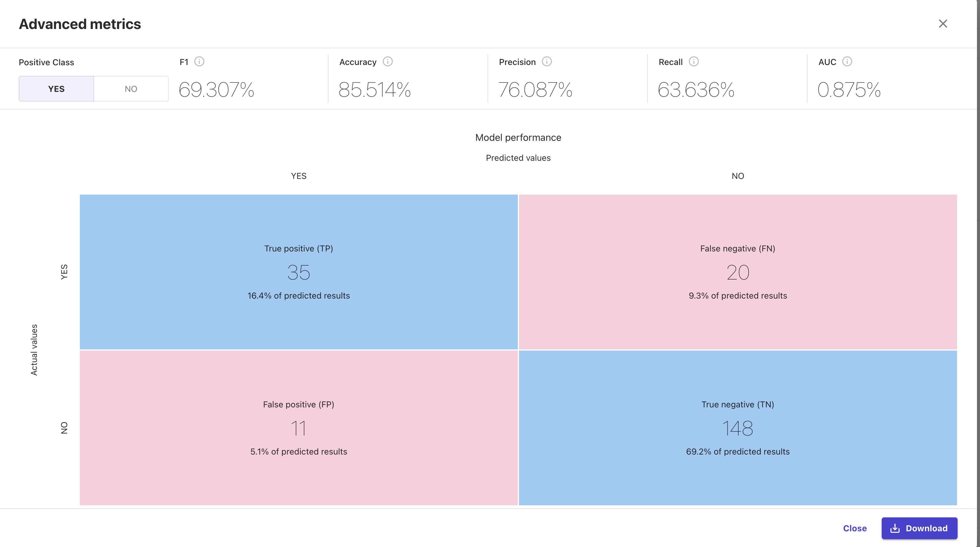Click the AUC info icon

847,62
